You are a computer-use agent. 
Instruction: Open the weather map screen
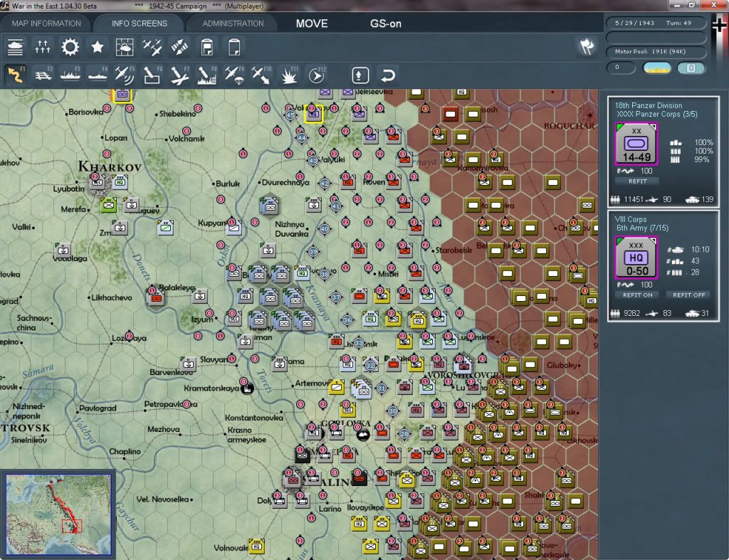click(x=125, y=47)
